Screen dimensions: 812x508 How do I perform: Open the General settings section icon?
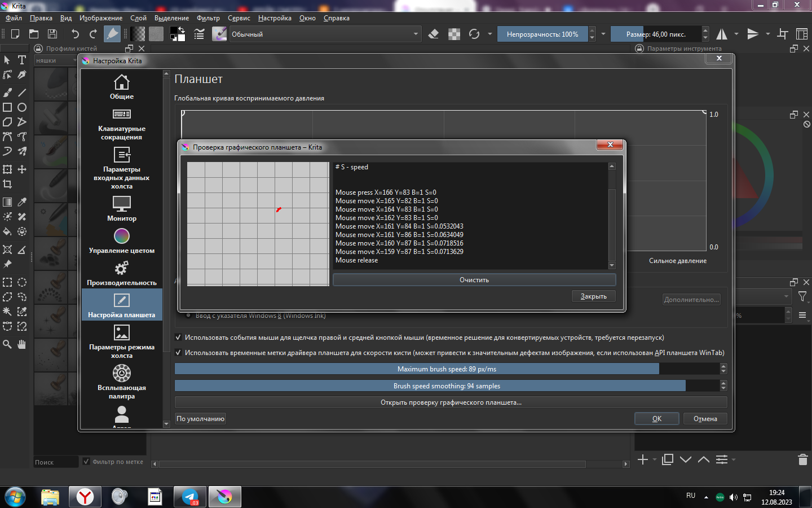(121, 83)
